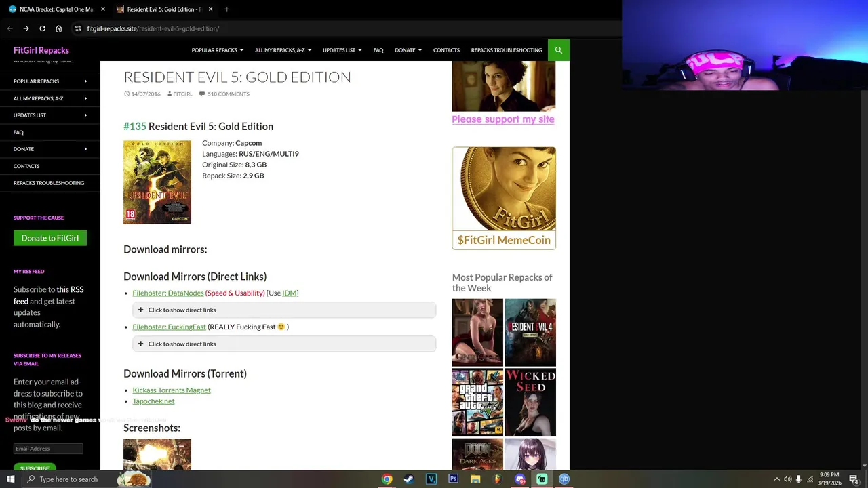Open the Please support my site link

pyautogui.click(x=503, y=119)
